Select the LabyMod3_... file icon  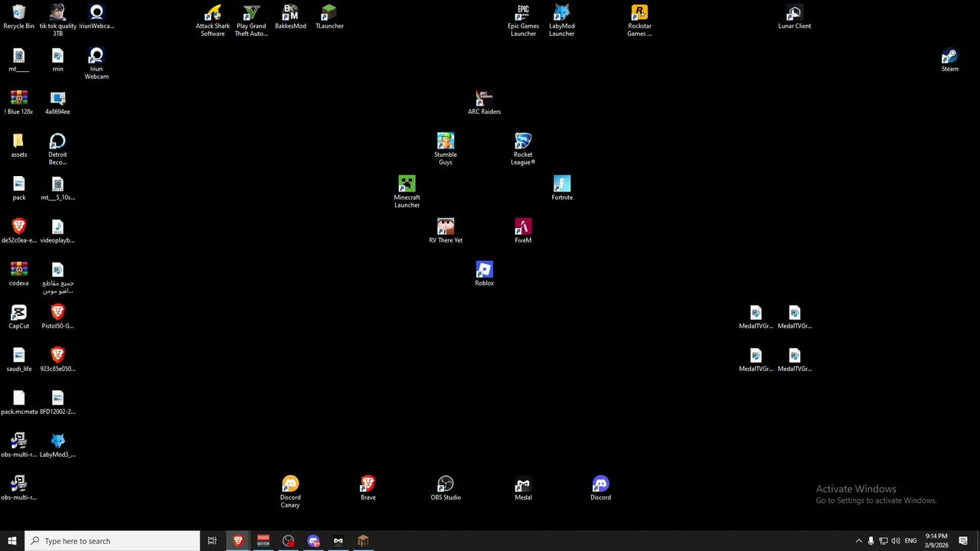click(x=57, y=445)
